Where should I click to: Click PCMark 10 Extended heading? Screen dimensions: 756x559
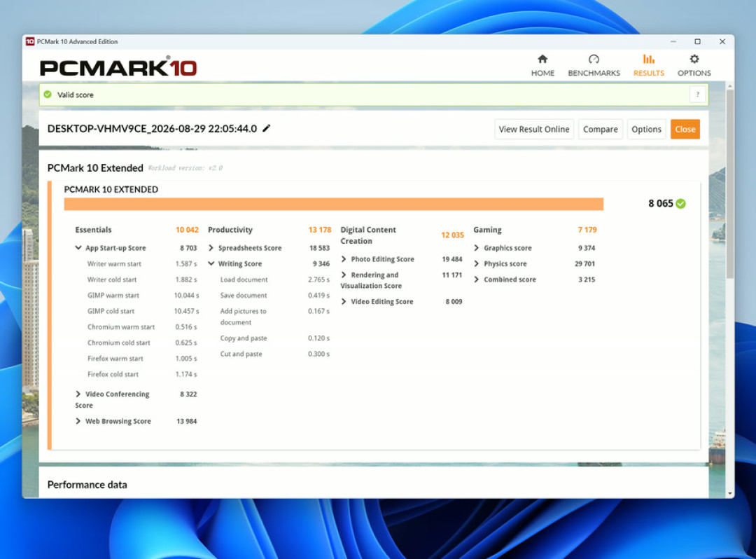click(95, 168)
